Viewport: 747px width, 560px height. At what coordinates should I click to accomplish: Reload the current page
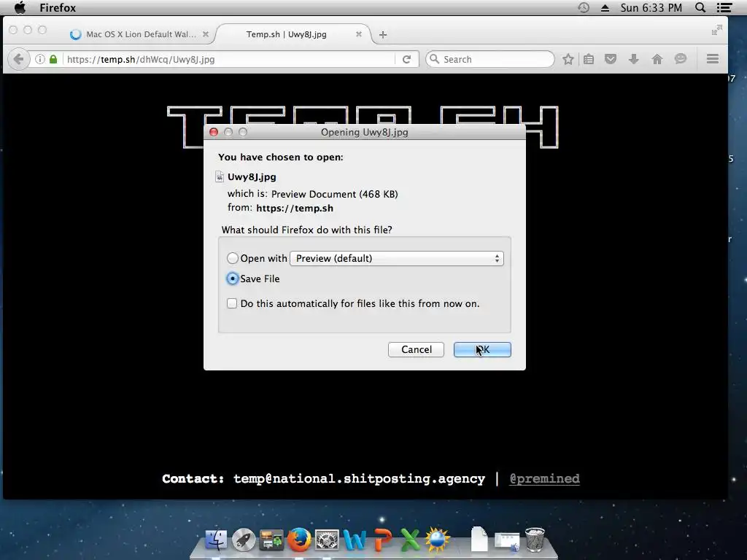[x=406, y=59]
